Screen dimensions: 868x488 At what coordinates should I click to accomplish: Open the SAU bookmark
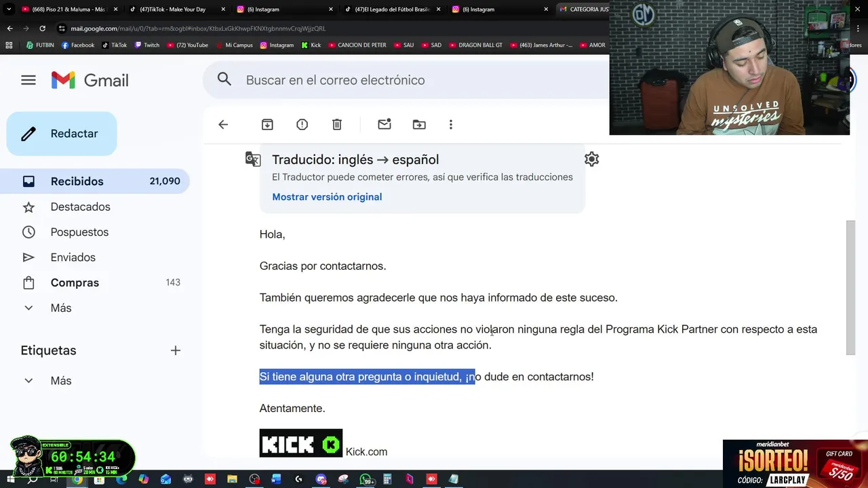point(403,45)
